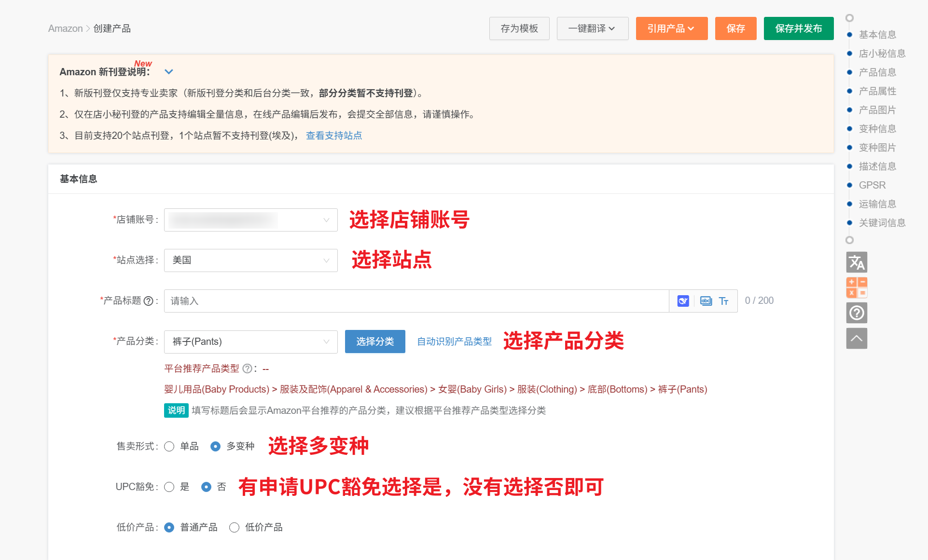Jump to 产品图片 section in side navigation
The image size is (928, 560).
877,110
